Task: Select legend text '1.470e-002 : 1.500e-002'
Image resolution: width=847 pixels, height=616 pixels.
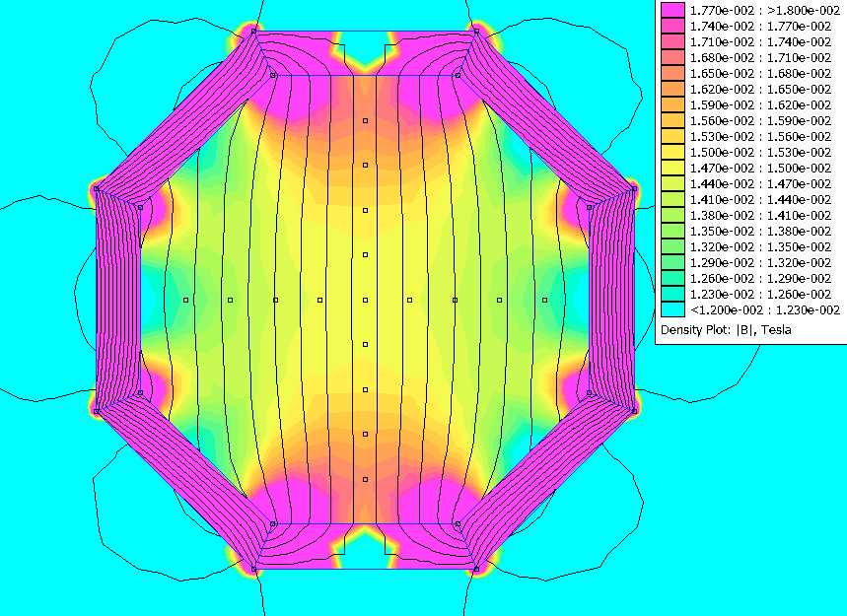Action: pyautogui.click(x=760, y=168)
